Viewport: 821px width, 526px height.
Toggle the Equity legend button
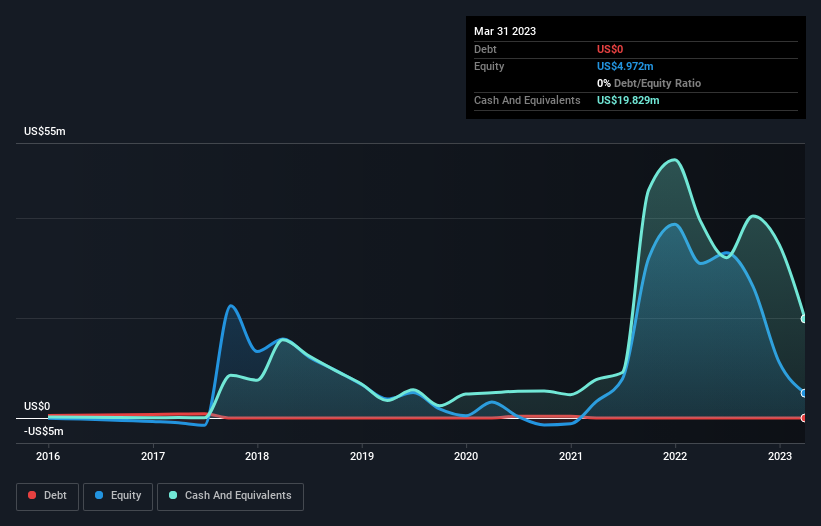pyautogui.click(x=118, y=497)
